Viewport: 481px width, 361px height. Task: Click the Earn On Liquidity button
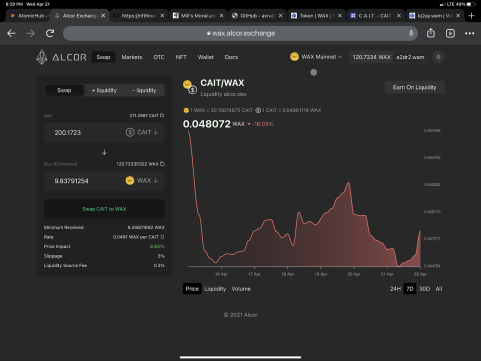414,87
